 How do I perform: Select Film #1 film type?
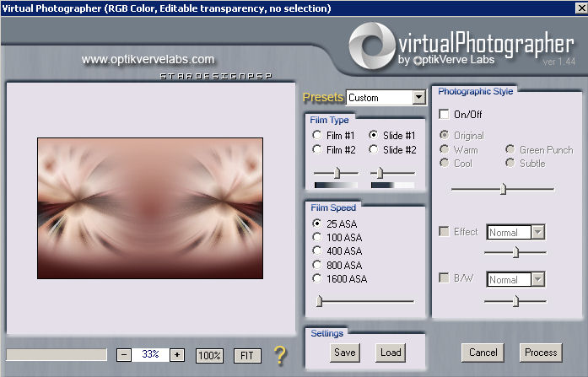coord(317,135)
